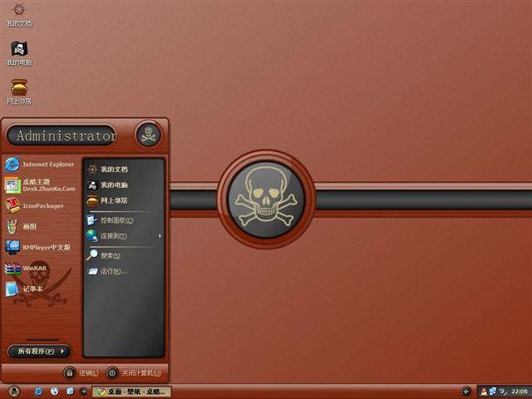
Task: Click the 关闭计算机(U) shut down button
Action: pos(134,373)
